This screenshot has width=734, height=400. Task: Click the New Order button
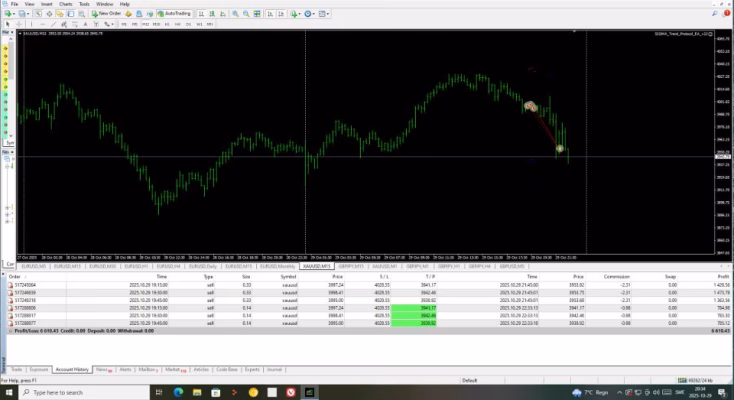[107, 14]
